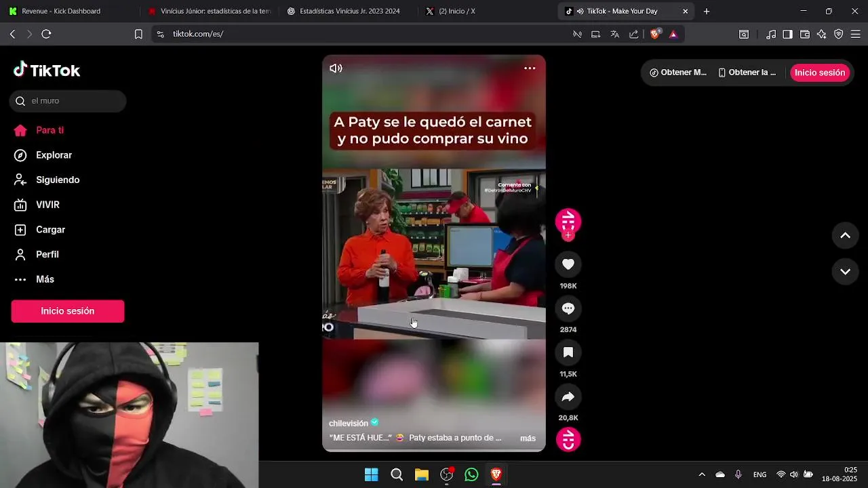This screenshot has height=488, width=868.
Task: Like the chilevisión video with the heart
Action: (x=568, y=264)
